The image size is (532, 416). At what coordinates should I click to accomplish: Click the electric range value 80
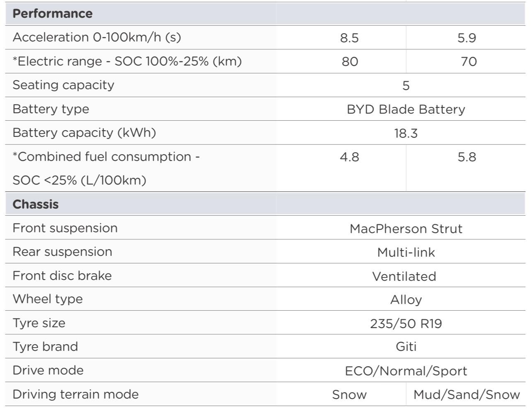coord(350,62)
